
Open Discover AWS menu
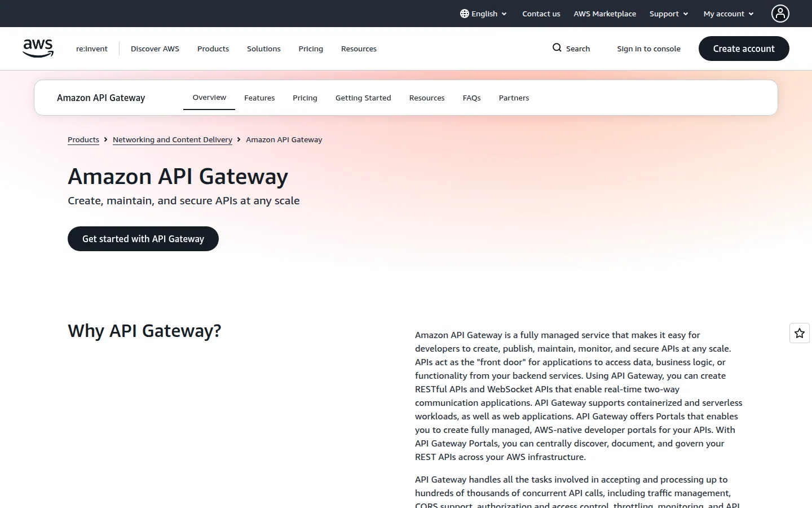pos(155,49)
